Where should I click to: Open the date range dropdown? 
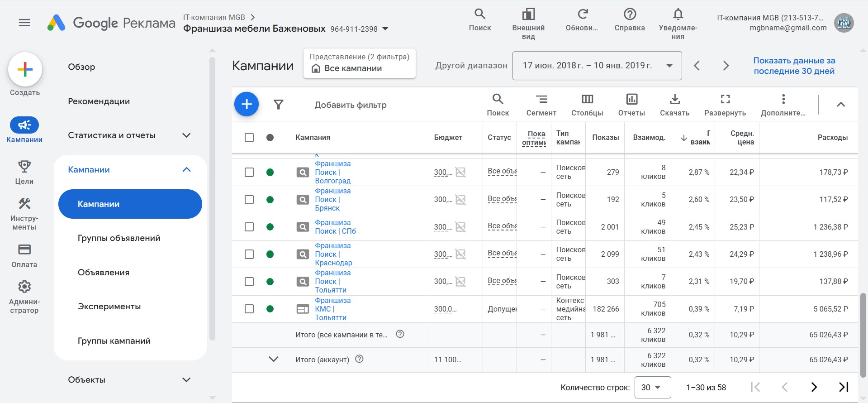tap(597, 66)
